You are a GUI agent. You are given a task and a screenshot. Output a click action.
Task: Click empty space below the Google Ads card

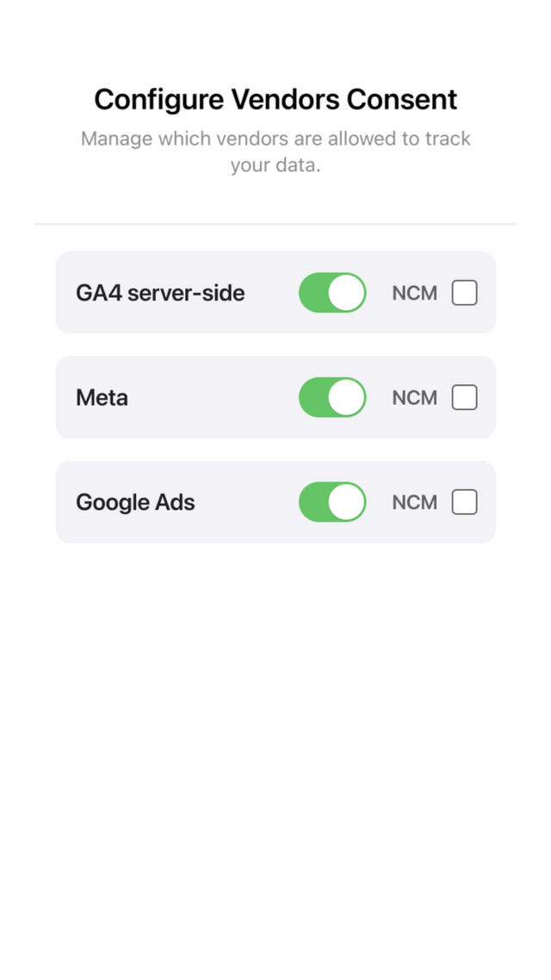point(275,719)
